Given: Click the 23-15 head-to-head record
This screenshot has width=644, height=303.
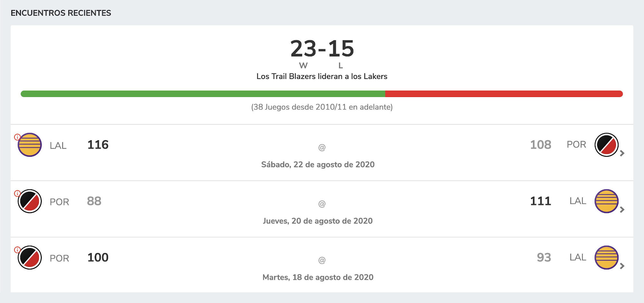Looking at the screenshot, I should pyautogui.click(x=322, y=49).
